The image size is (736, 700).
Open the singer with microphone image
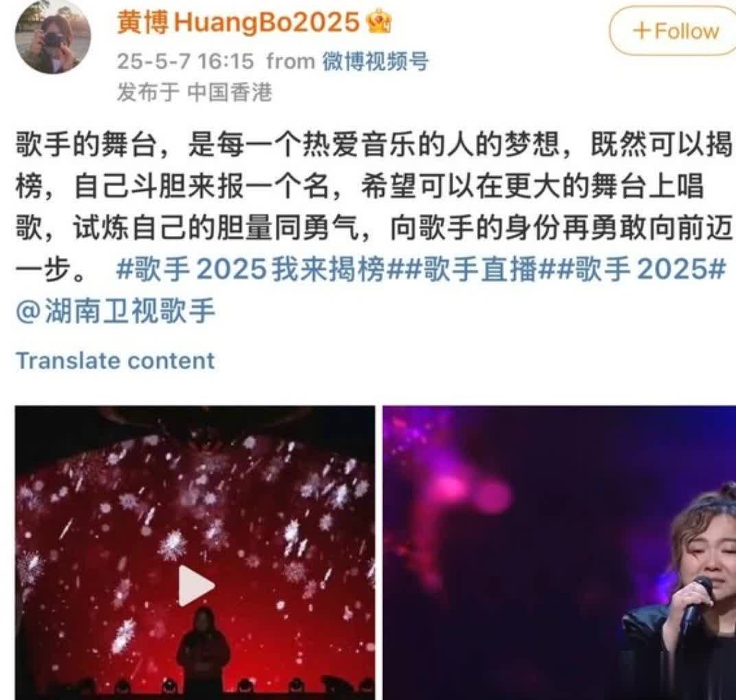tap(560, 552)
